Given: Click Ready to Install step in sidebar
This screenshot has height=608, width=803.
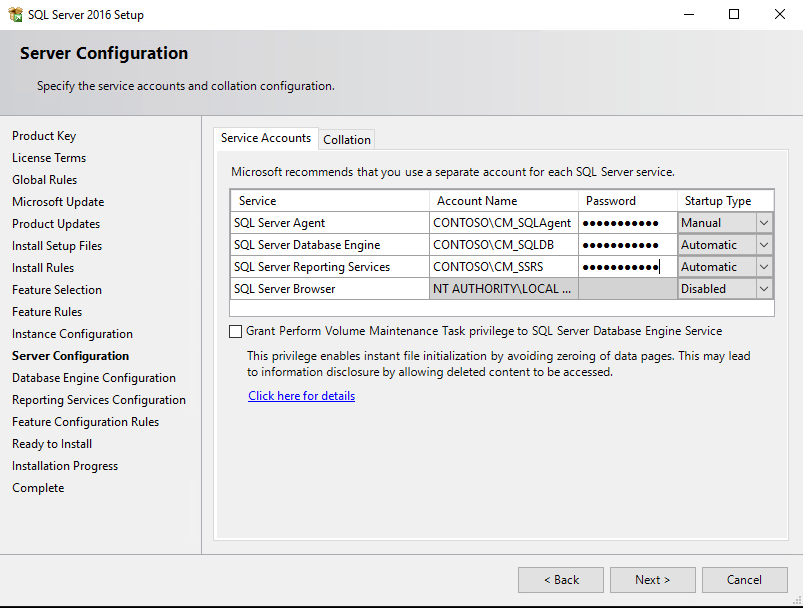Looking at the screenshot, I should (x=52, y=444).
